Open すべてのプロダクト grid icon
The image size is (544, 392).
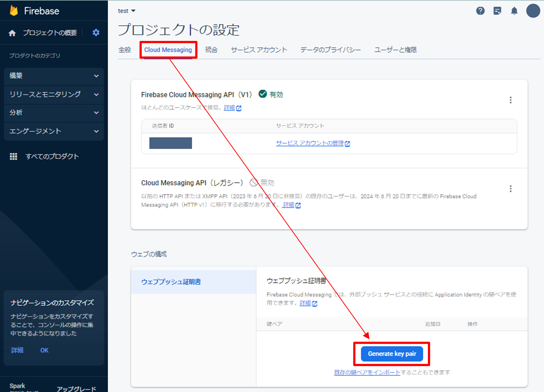coord(13,156)
